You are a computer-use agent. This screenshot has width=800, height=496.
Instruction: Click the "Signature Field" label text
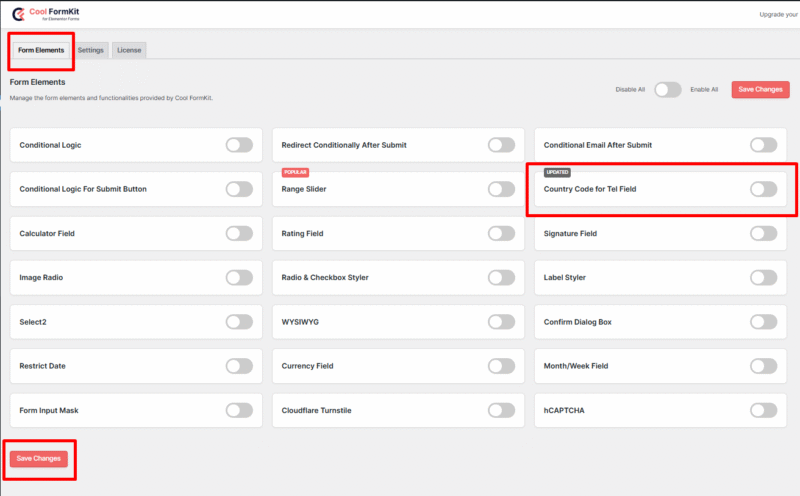pyautogui.click(x=570, y=234)
